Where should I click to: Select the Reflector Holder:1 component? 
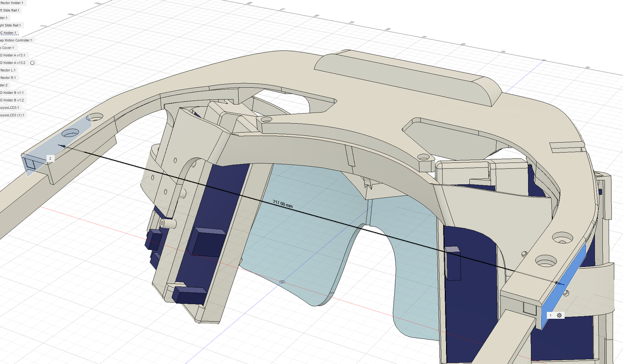click(x=12, y=3)
